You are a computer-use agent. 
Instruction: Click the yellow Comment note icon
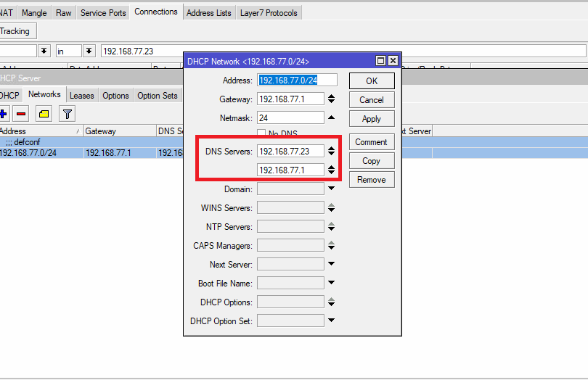[44, 114]
